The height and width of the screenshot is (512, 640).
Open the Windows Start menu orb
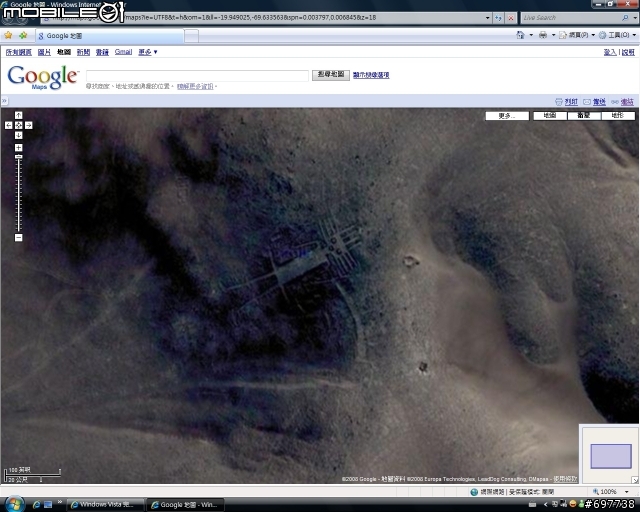(x=14, y=505)
